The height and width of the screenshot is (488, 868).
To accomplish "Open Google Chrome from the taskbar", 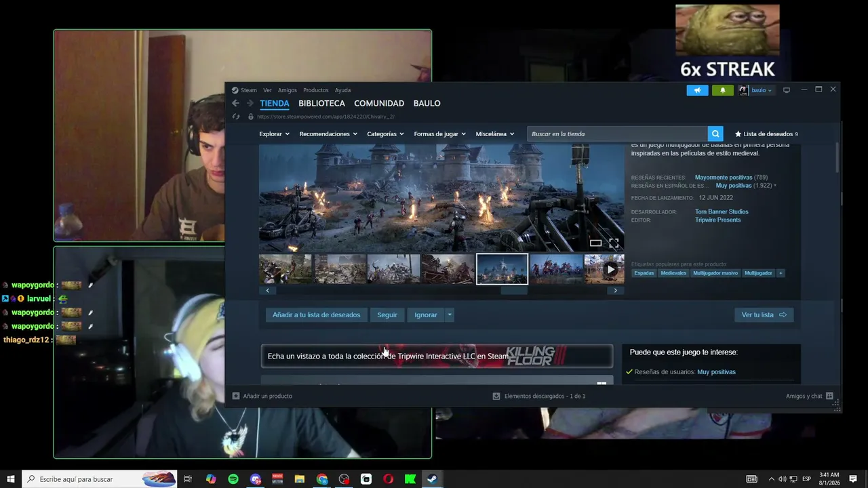I will 322,479.
